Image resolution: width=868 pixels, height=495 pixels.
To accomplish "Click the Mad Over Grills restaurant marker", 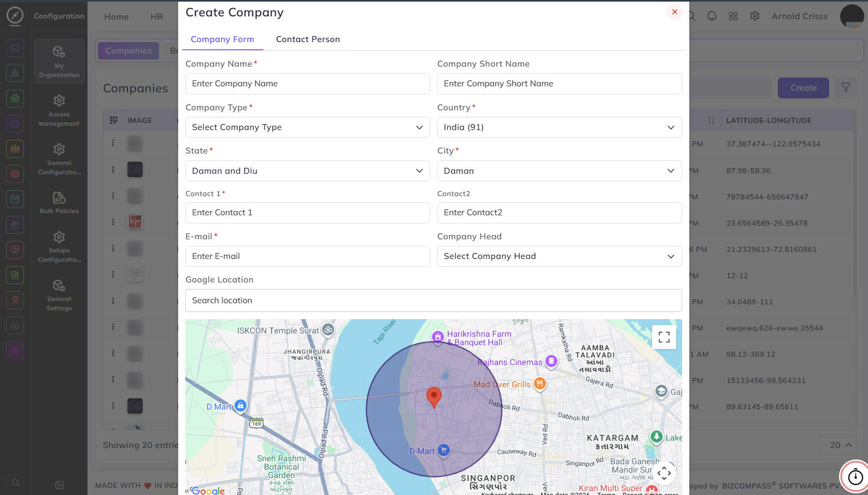I will coord(540,384).
